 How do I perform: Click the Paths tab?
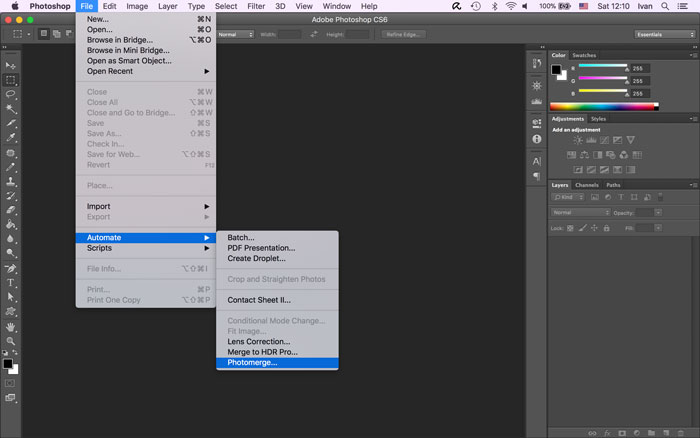(x=613, y=185)
